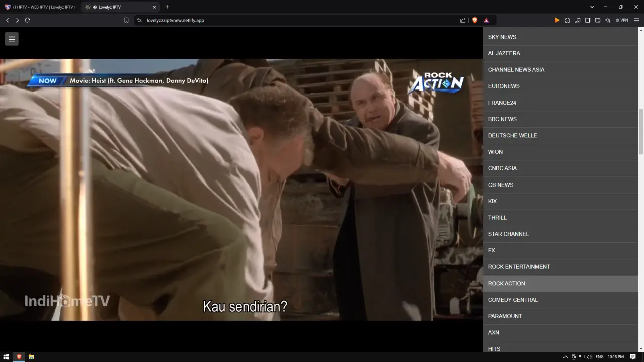
Task: Open the HITS channel
Action: 560,347
